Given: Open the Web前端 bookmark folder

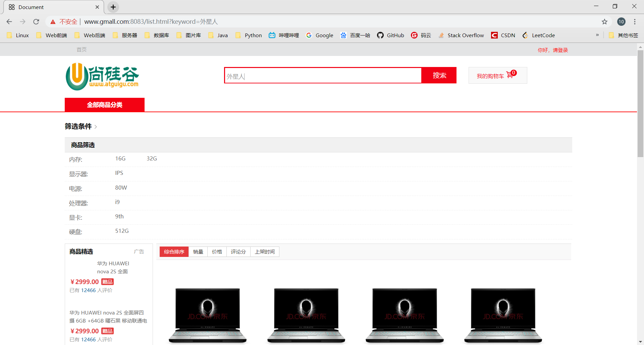Looking at the screenshot, I should pyautogui.click(x=52, y=35).
